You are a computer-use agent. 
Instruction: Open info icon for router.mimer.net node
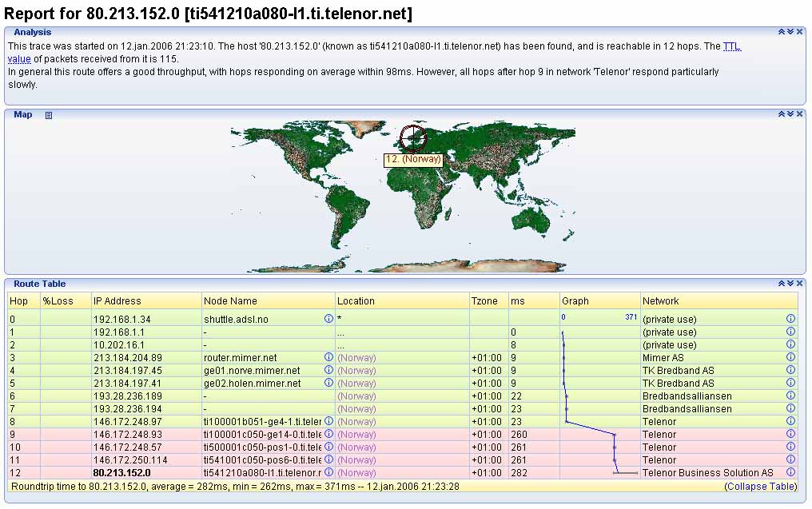pyautogui.click(x=328, y=357)
